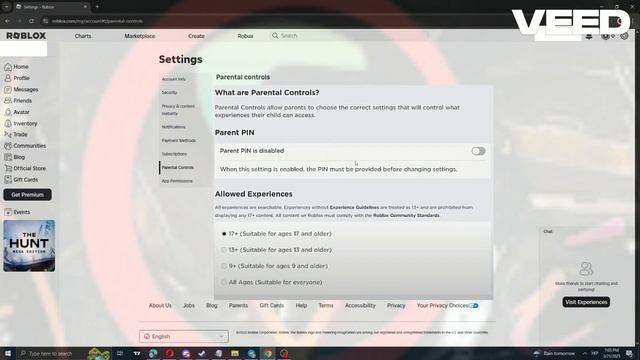The image size is (640, 360).
Task: Open the settings gear in header
Action: pos(624,36)
